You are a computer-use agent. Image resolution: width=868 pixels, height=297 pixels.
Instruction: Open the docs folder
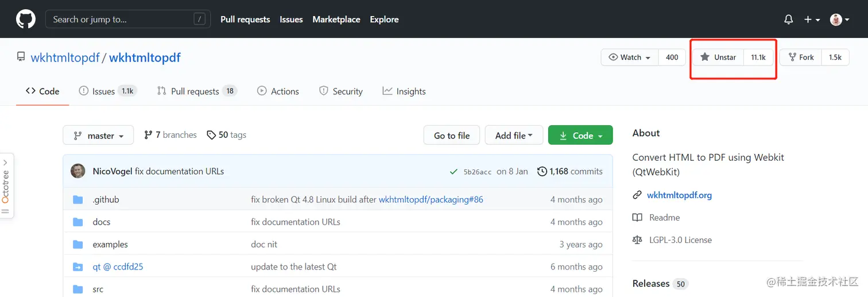coord(102,222)
